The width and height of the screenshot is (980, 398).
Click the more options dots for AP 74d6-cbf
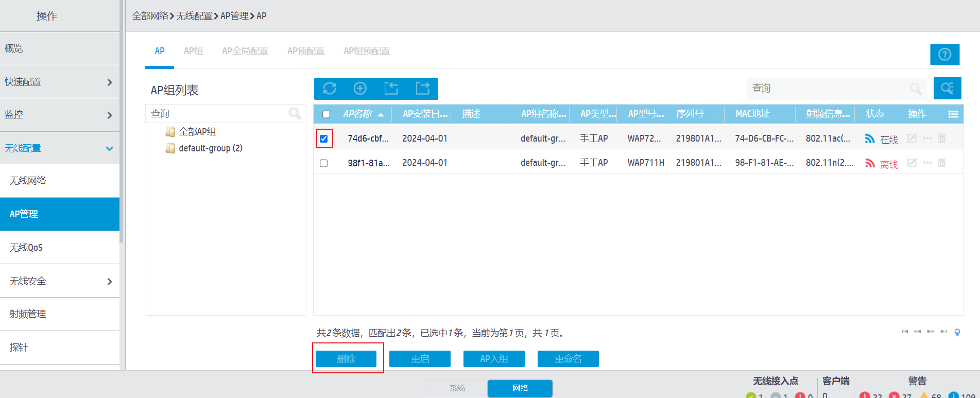click(x=927, y=138)
